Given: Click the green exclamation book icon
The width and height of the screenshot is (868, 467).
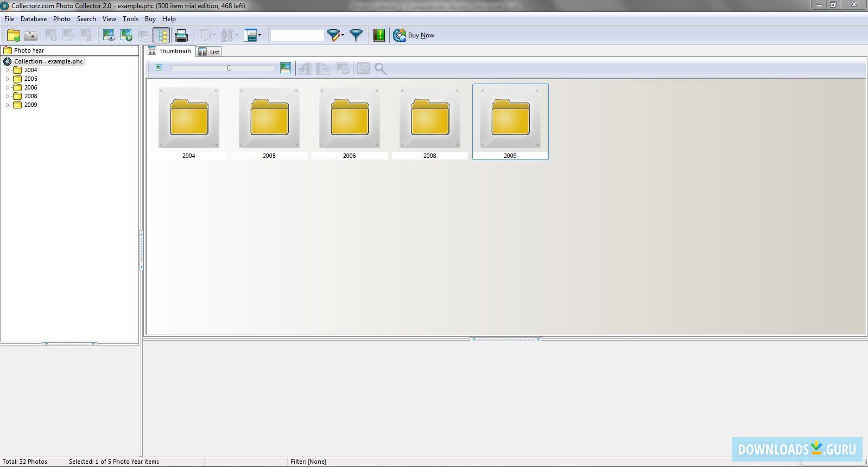Looking at the screenshot, I should [x=379, y=36].
